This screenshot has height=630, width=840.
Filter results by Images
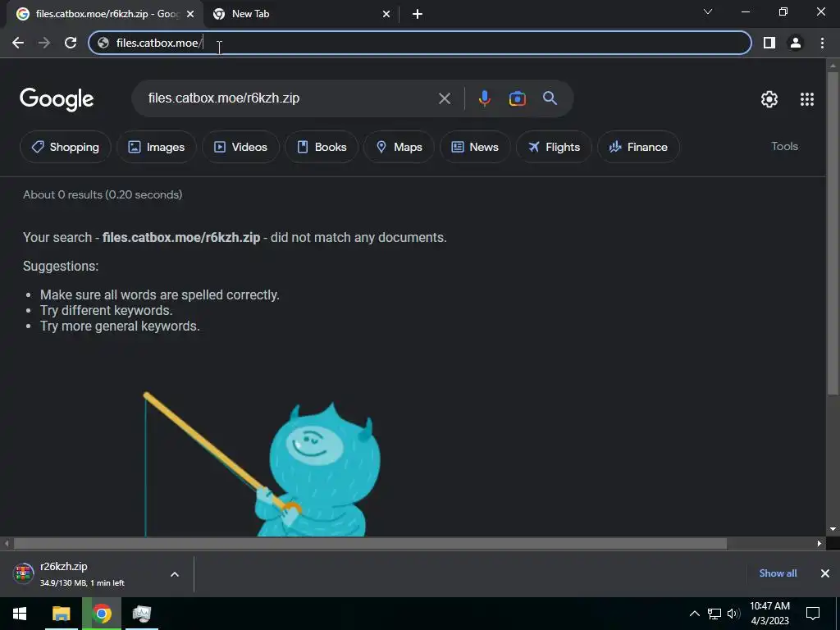pos(157,147)
